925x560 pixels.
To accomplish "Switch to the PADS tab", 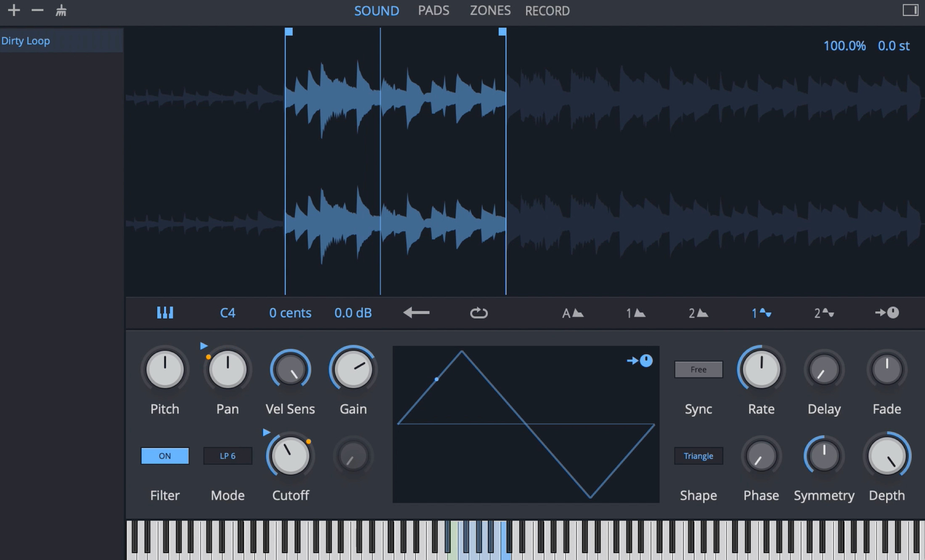I will 433,11.
